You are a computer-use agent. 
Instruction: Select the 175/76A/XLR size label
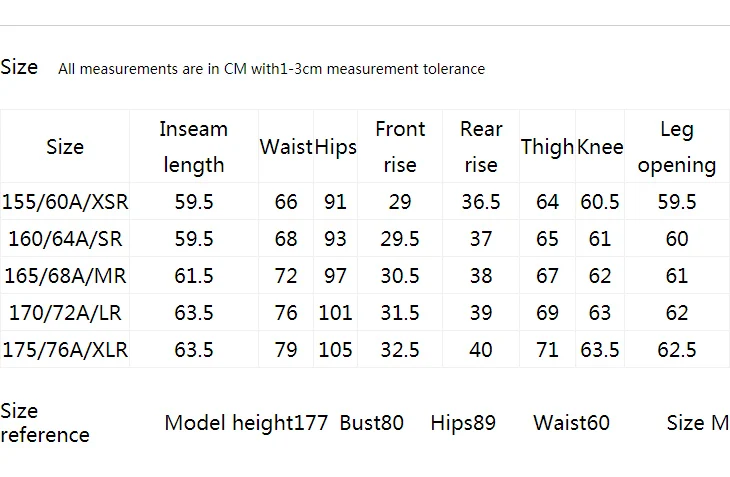(65, 349)
